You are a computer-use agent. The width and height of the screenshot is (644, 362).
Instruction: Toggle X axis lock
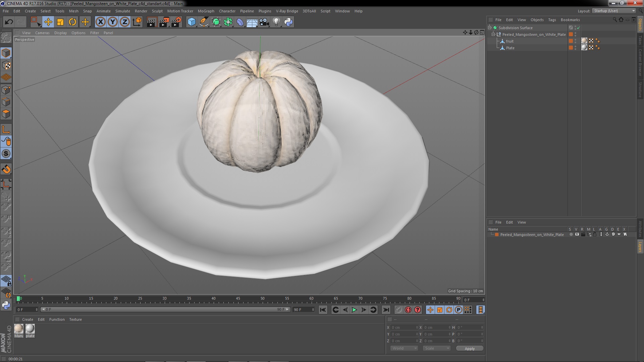[100, 22]
